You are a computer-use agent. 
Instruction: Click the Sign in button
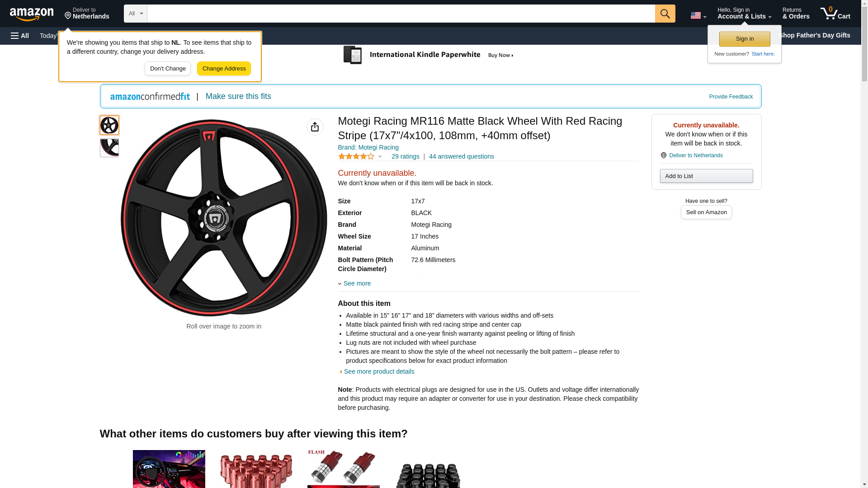tap(744, 39)
